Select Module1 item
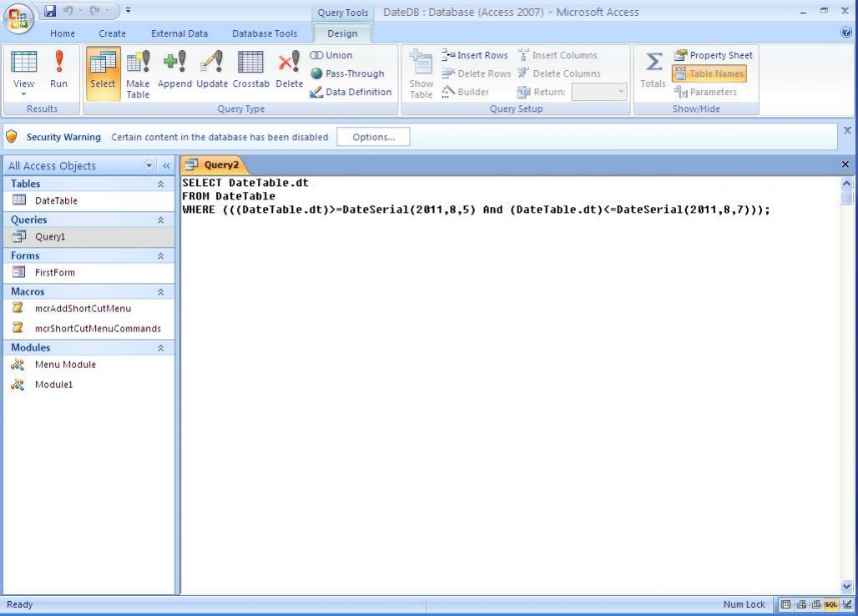858x616 pixels. coord(89,384)
